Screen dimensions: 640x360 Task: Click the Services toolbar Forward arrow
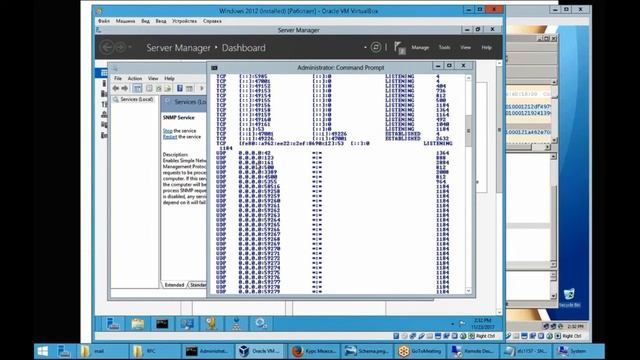pos(125,88)
